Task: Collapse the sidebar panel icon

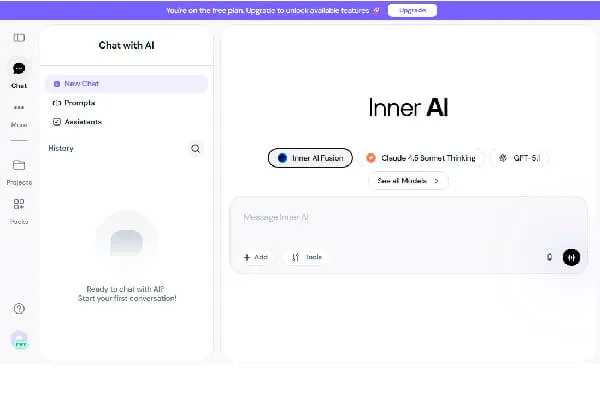Action: pos(19,38)
